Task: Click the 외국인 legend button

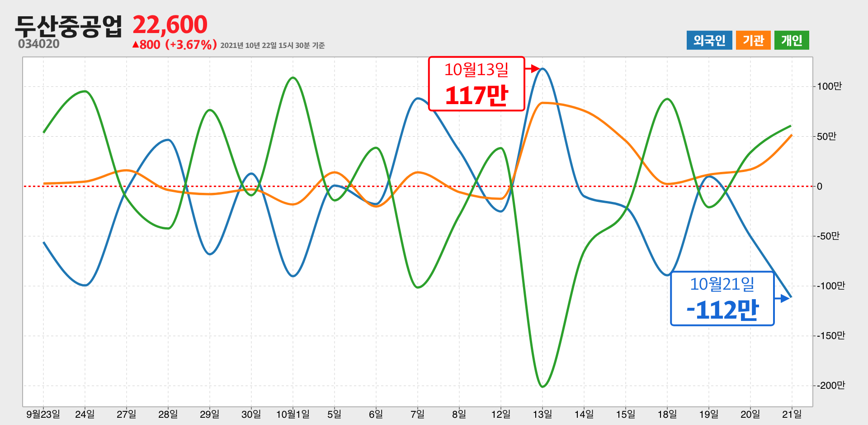Action: point(709,40)
